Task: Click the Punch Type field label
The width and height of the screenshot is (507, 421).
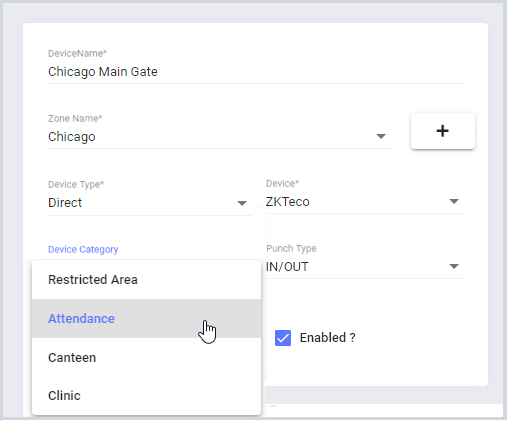Action: coord(291,248)
